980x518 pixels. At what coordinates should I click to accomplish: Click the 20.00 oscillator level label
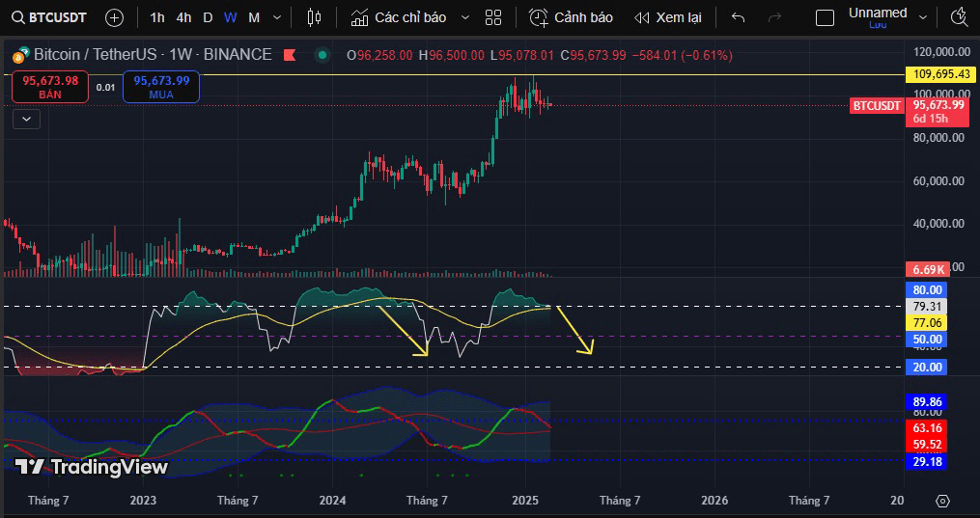coord(927,367)
